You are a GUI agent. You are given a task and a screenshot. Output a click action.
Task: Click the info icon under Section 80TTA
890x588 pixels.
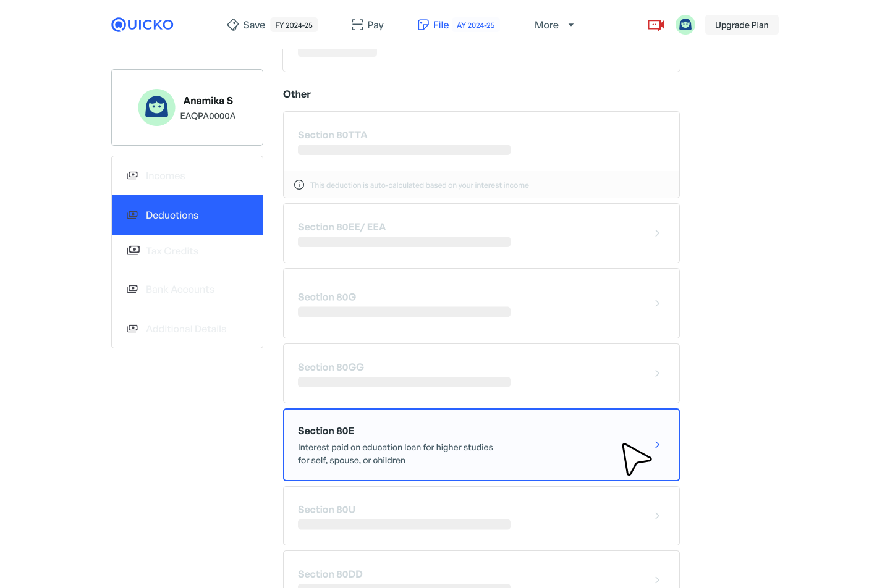pyautogui.click(x=299, y=185)
